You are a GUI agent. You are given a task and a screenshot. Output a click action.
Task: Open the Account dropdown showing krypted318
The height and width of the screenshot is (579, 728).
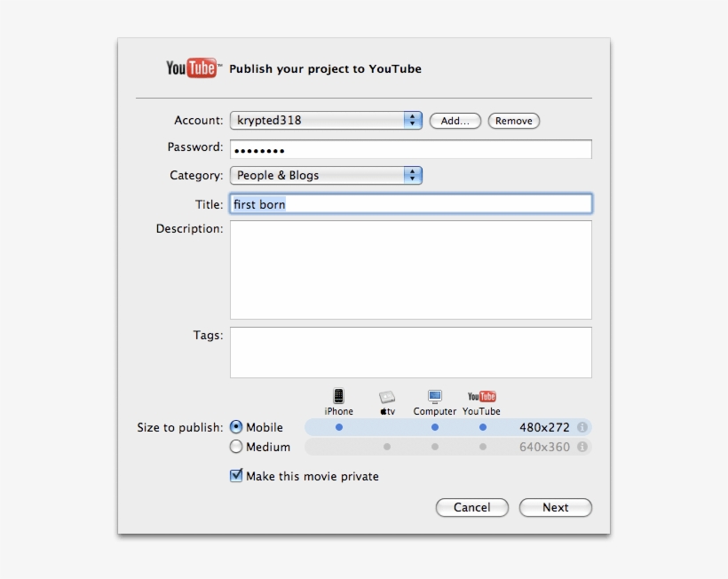326,120
